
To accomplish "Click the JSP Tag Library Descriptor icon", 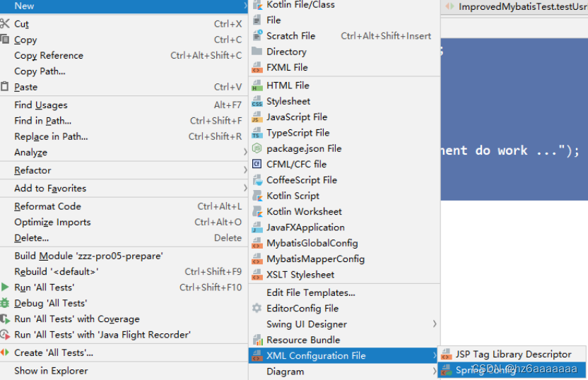I will tap(446, 354).
